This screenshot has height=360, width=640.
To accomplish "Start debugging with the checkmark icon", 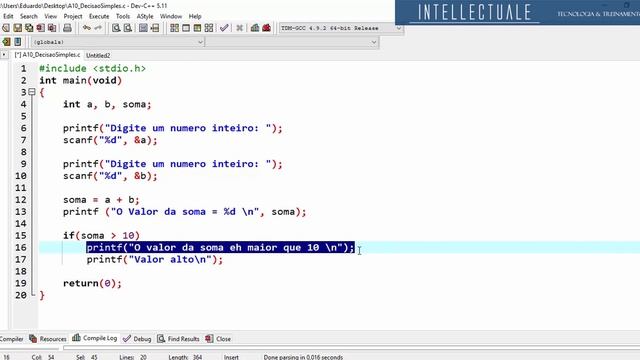I will [224, 28].
